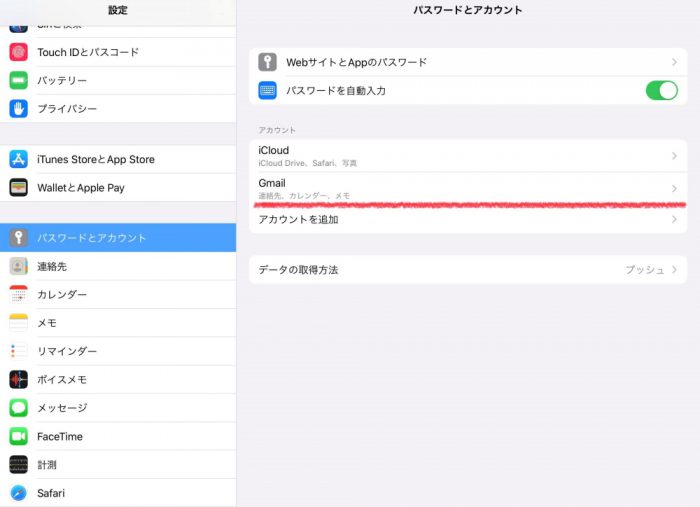The height and width of the screenshot is (507, 700).
Task: Tap the Touch ID fingerprint icon
Action: 18,52
